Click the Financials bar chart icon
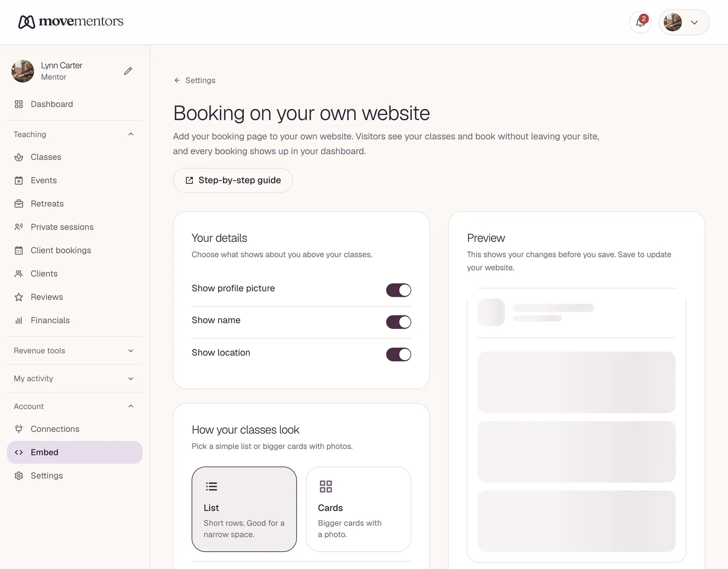 click(19, 320)
